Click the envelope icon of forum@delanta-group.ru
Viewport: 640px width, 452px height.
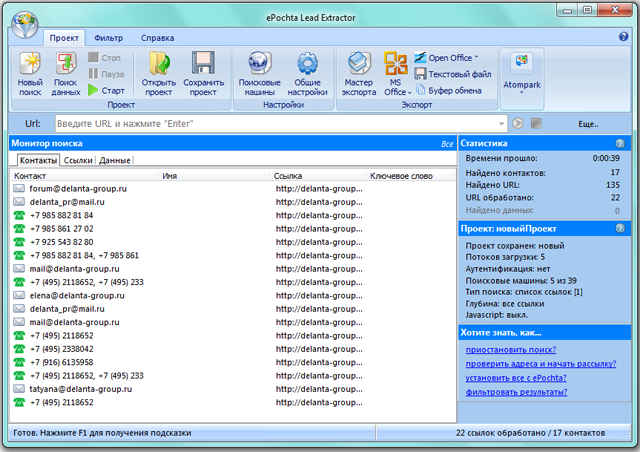(19, 188)
